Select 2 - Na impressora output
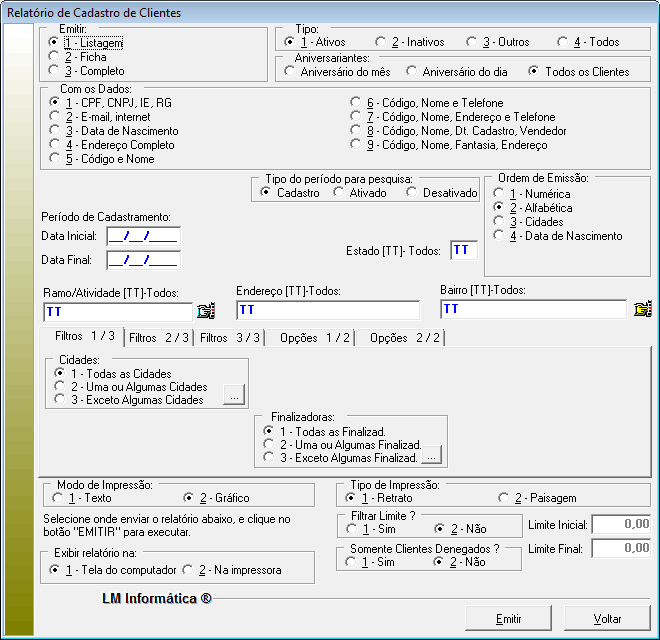 pos(187,570)
